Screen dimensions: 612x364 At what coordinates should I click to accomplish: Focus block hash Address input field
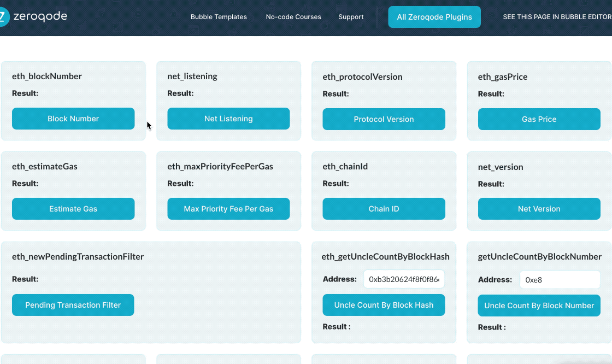[404, 279]
